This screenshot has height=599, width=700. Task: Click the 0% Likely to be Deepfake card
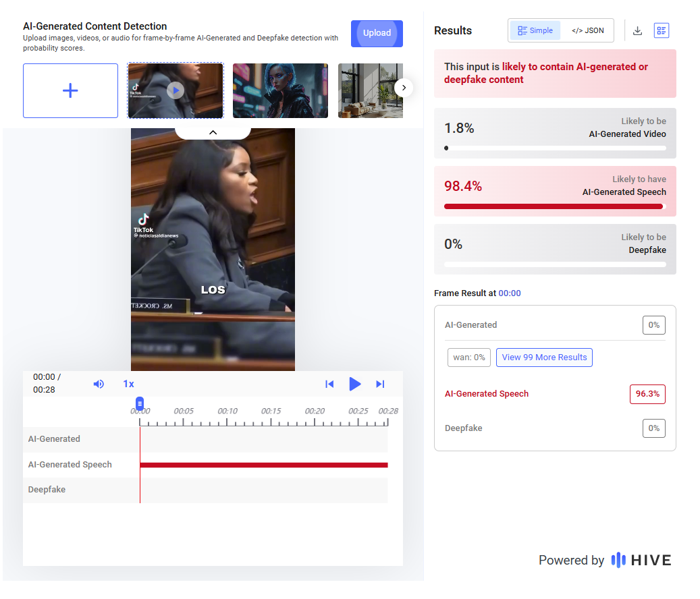[x=555, y=250]
